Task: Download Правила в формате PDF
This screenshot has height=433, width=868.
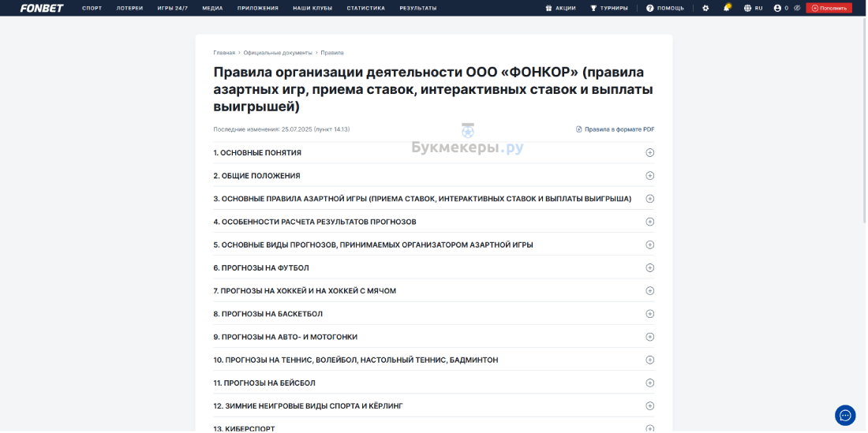Action: point(615,129)
